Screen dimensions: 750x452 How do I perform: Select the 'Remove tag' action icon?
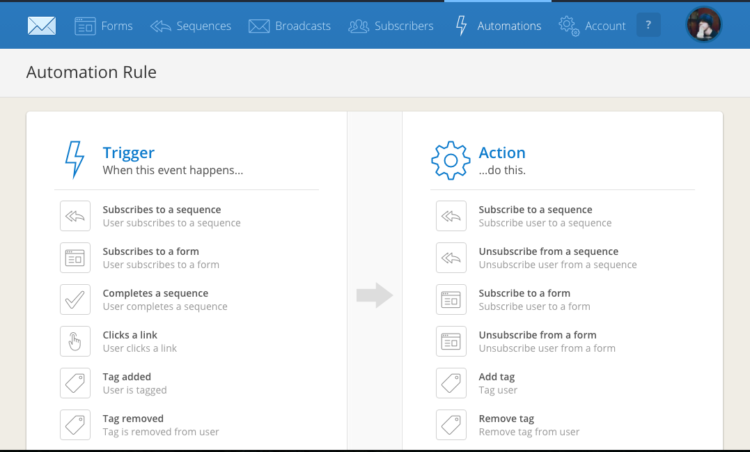pyautogui.click(x=451, y=425)
